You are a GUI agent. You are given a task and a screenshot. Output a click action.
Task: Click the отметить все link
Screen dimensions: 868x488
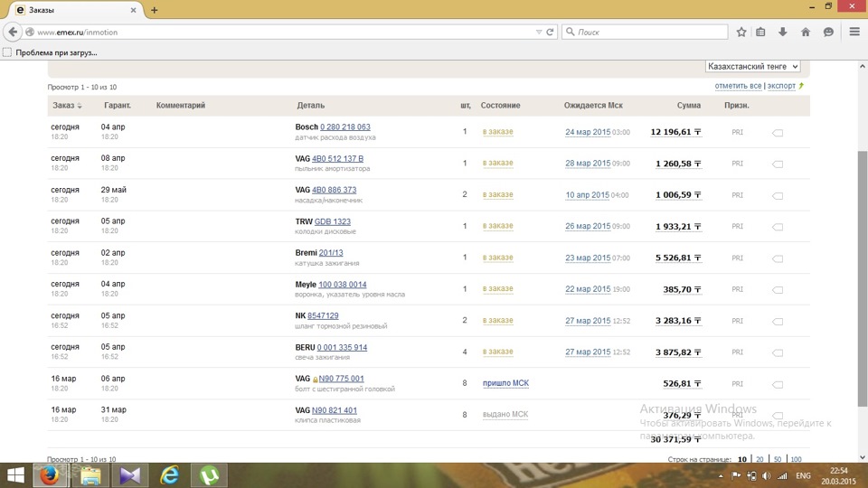click(738, 86)
